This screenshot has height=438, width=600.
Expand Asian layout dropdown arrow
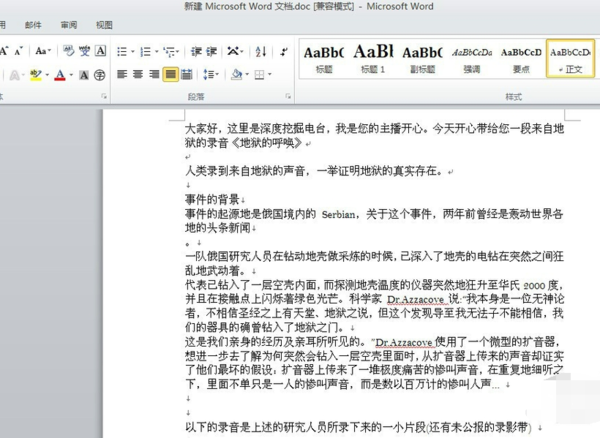point(242,51)
